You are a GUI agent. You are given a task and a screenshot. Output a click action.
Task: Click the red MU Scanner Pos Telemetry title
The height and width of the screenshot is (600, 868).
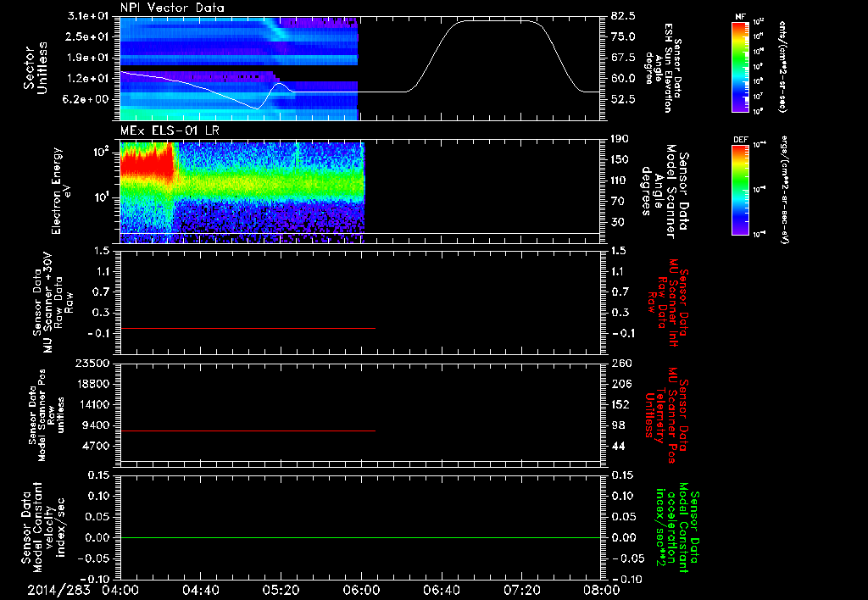click(x=667, y=415)
